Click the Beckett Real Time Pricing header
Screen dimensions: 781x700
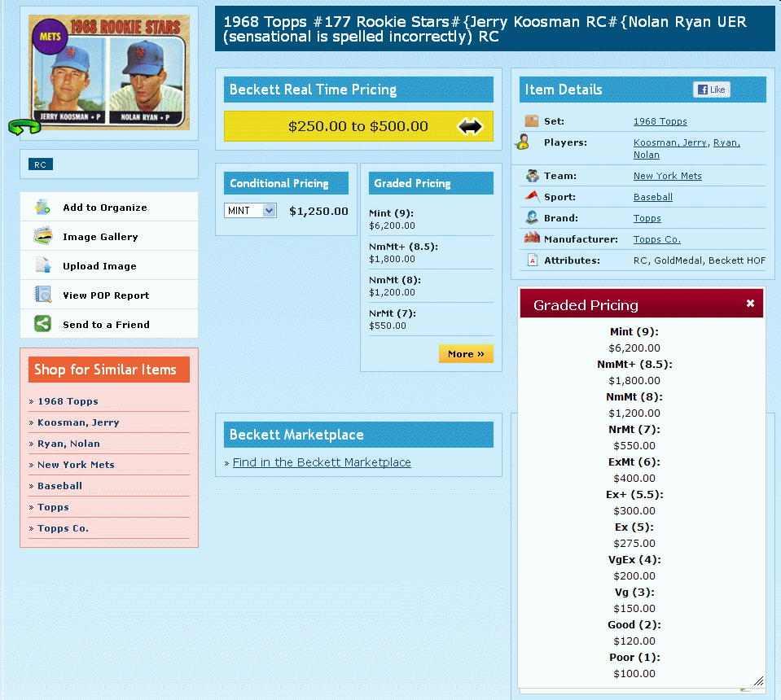point(358,90)
